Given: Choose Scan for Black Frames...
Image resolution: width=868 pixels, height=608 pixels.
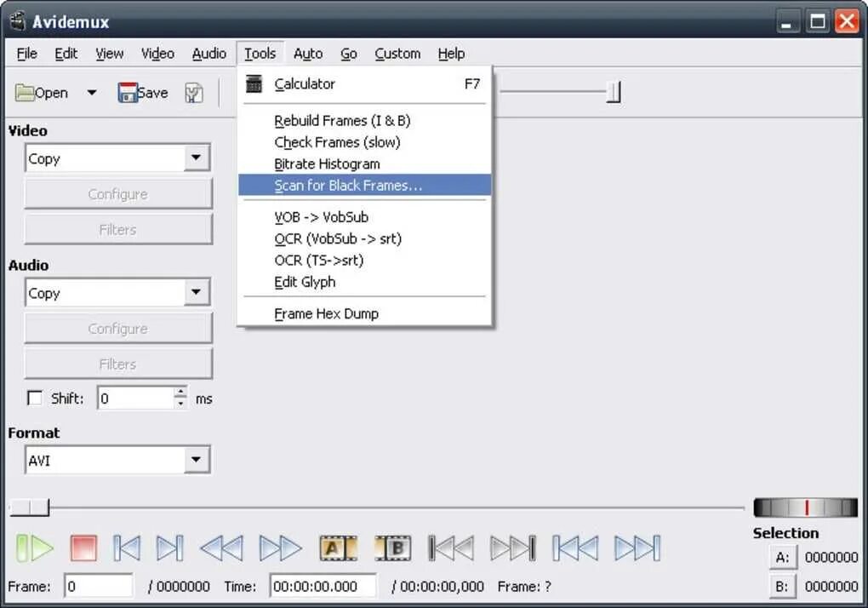Looking at the screenshot, I should pos(365,185).
